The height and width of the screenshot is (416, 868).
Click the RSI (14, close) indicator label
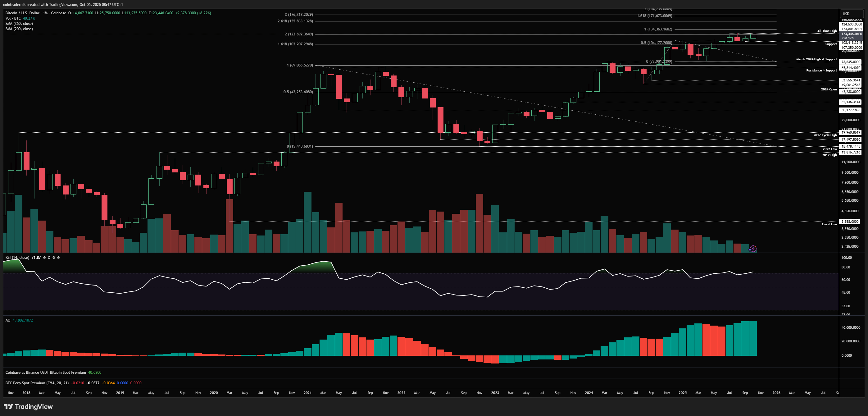tap(17, 258)
